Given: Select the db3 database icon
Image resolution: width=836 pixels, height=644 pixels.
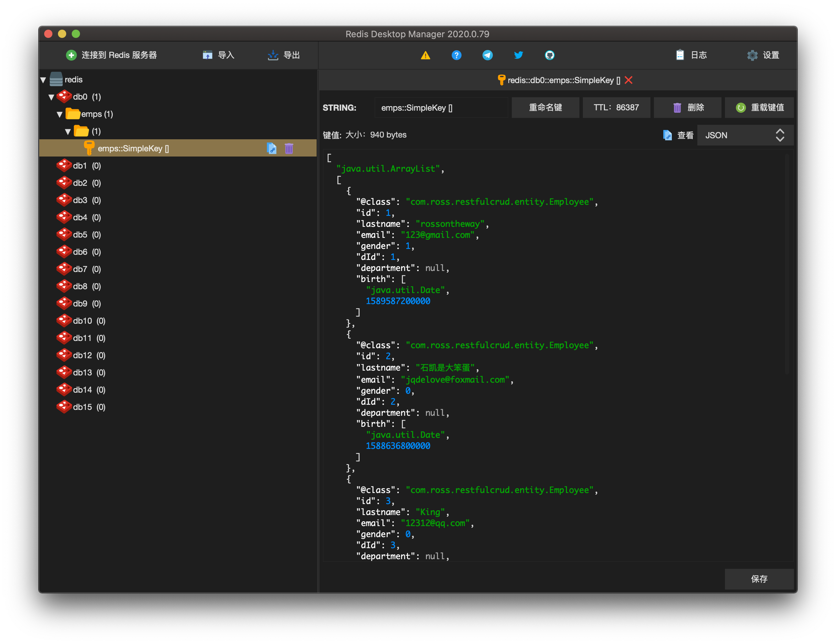Looking at the screenshot, I should click(64, 200).
